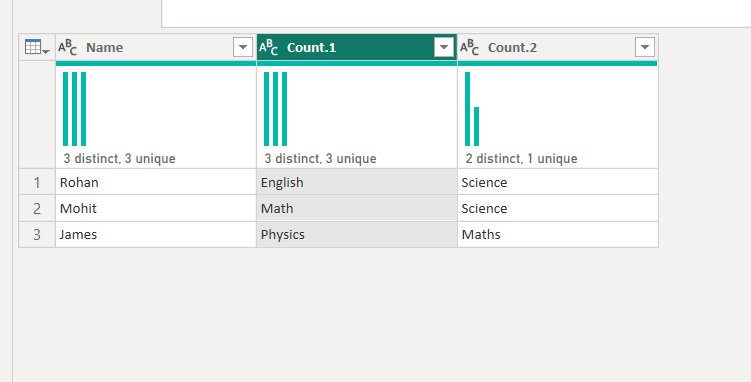Click the text data type icon for Name column
Image resolution: width=751 pixels, height=382 pixels.
tap(68, 47)
